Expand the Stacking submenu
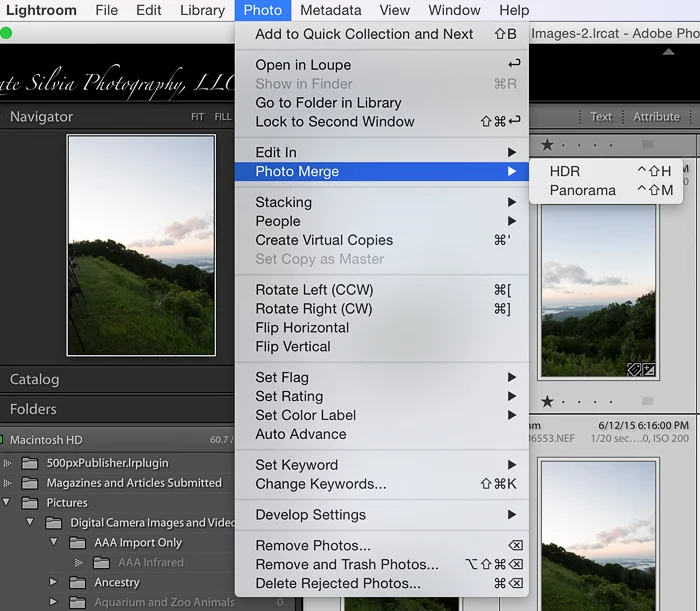Viewport: 700px width, 611px height. [382, 202]
